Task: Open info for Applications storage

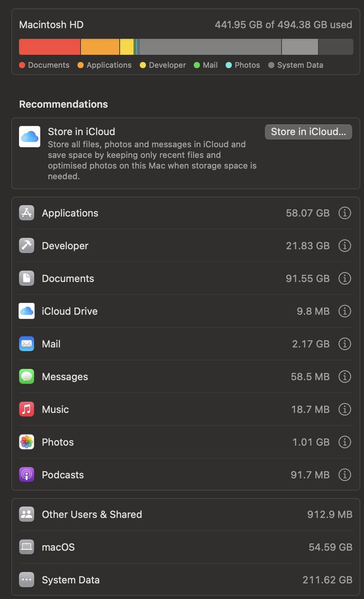Action: coord(345,213)
